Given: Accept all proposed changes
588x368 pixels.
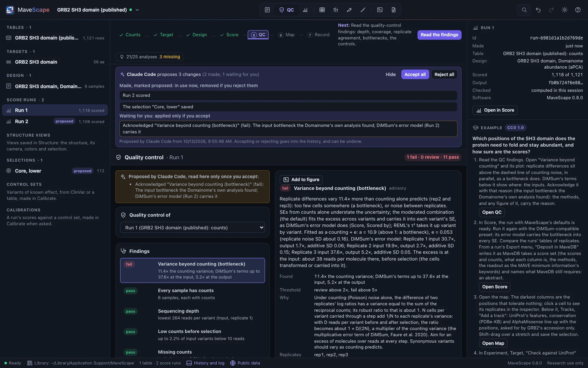Looking at the screenshot, I should [415, 74].
